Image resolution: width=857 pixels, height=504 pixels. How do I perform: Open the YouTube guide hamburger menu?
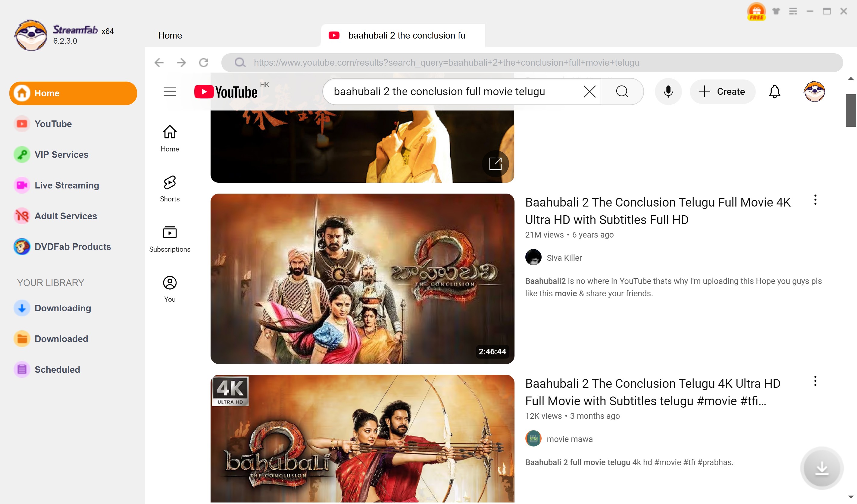[x=170, y=92]
